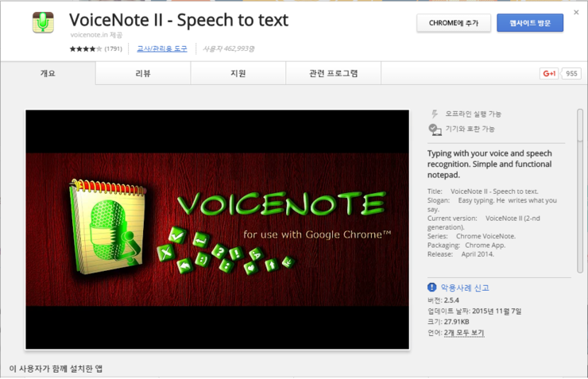This screenshot has width=588, height=379.
Task: Visit the website with the blue button
Action: click(x=530, y=23)
